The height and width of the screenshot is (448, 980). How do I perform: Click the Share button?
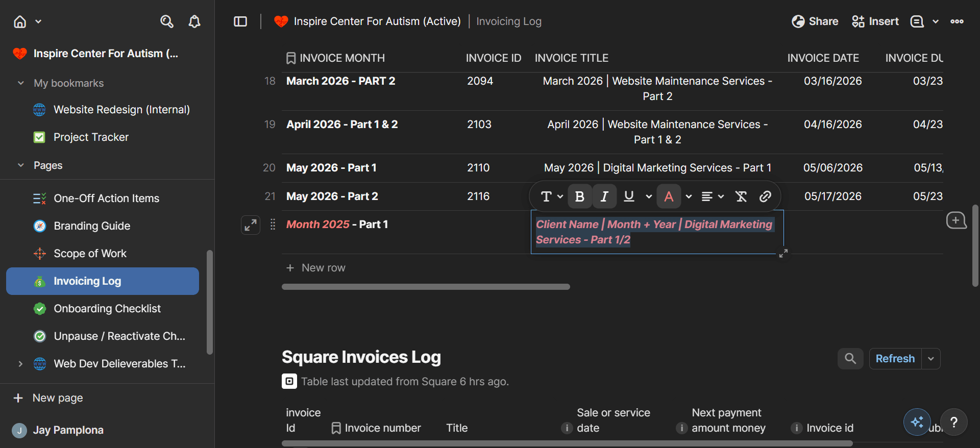coord(815,21)
